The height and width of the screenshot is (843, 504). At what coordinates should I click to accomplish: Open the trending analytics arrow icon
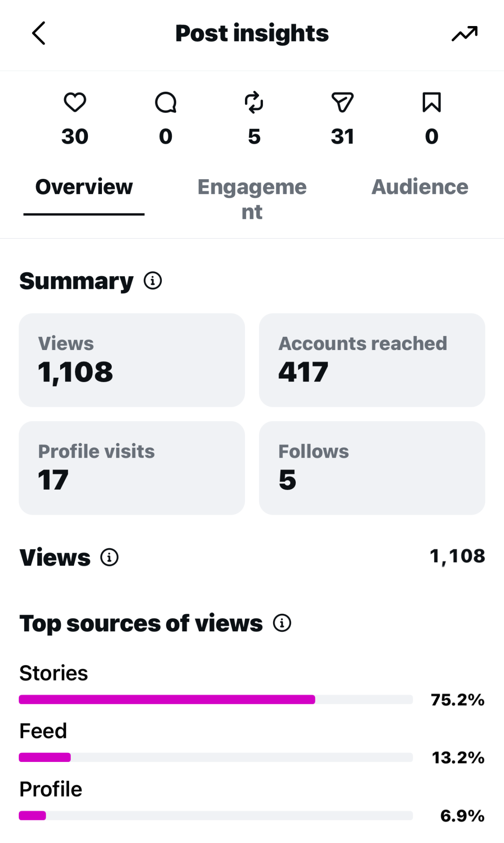coord(464,33)
